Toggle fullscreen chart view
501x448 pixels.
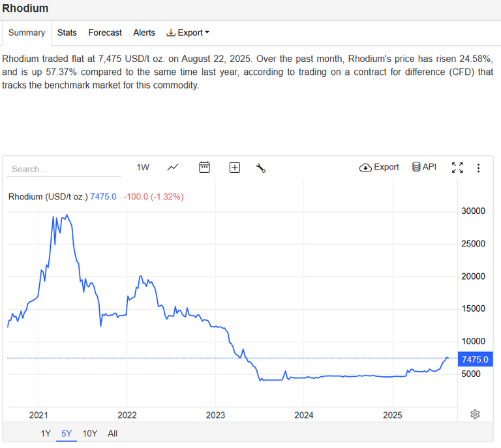pyautogui.click(x=457, y=168)
